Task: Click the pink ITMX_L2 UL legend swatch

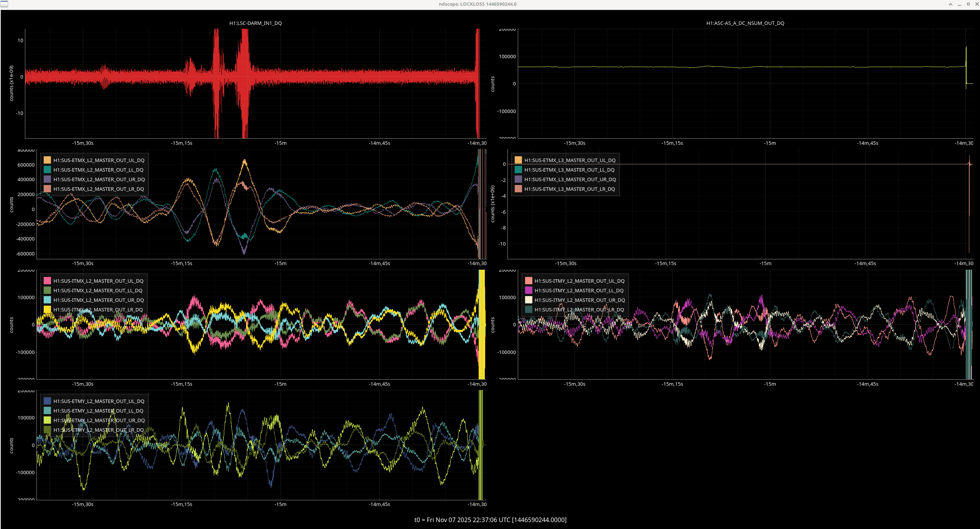Action: (47, 281)
